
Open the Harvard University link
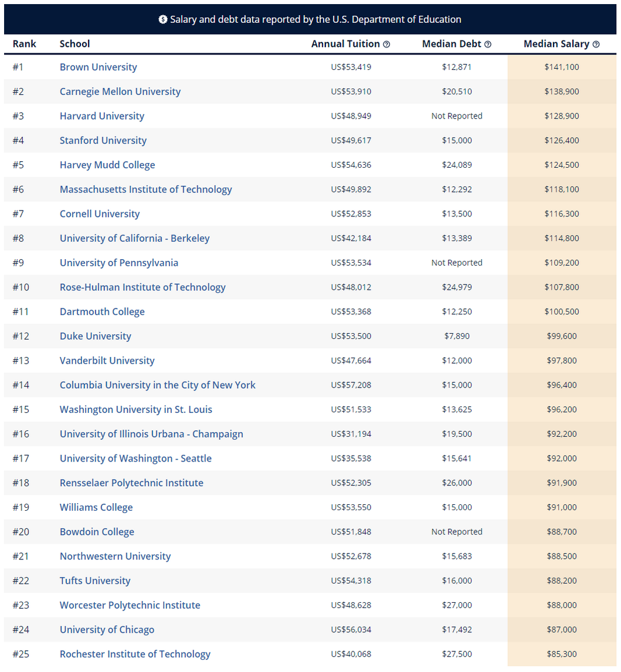coord(102,116)
